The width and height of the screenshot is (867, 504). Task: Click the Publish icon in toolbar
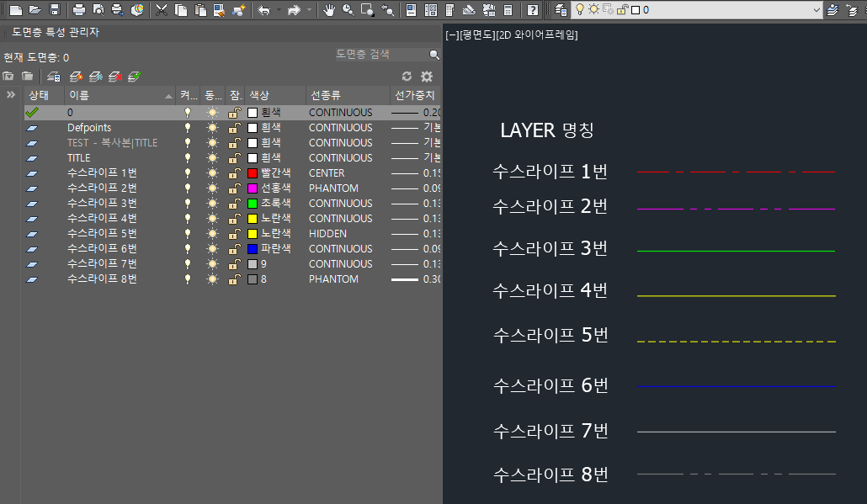tap(118, 9)
